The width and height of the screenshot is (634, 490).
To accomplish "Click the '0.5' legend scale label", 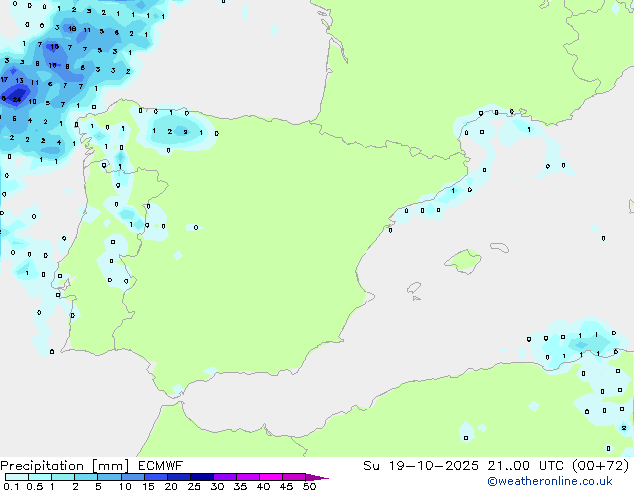I will tap(35, 486).
